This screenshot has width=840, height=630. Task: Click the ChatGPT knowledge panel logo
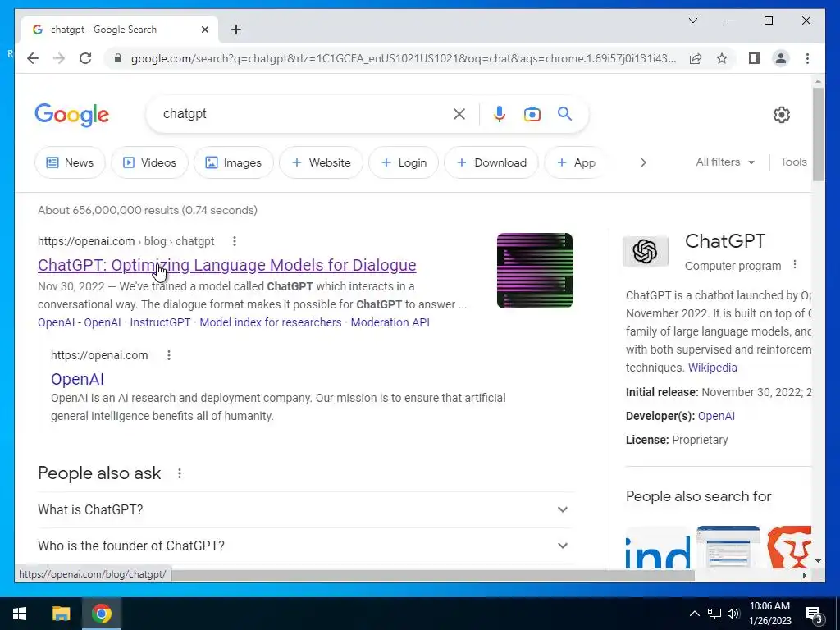click(645, 251)
